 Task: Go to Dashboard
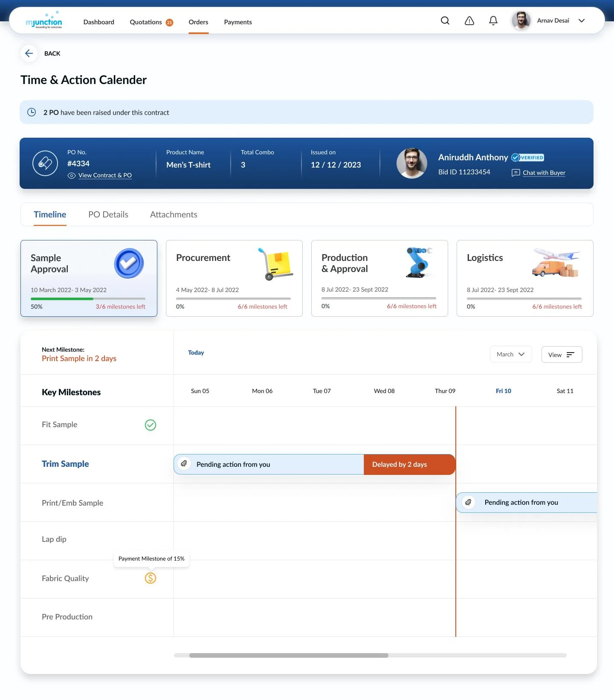99,22
